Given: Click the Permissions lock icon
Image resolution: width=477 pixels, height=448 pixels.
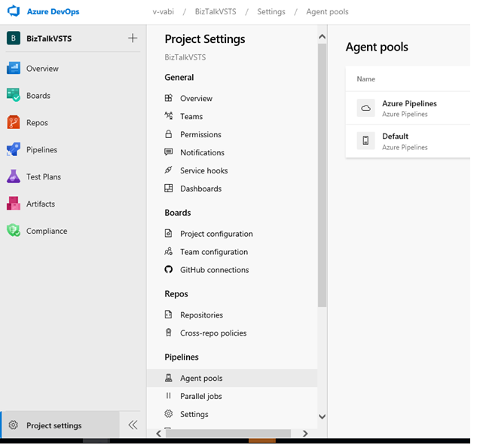Looking at the screenshot, I should point(169,134).
